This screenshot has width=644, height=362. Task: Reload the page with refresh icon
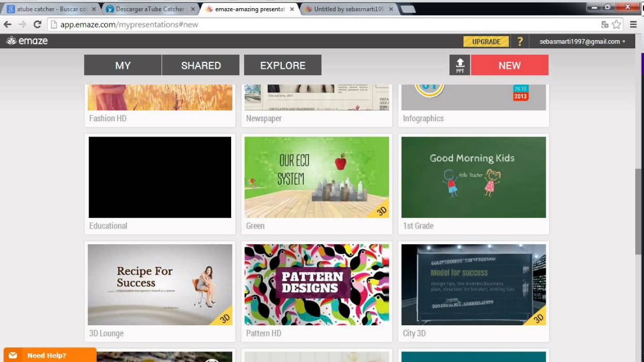pyautogui.click(x=37, y=24)
